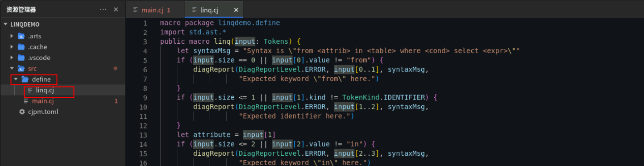Click the src folder icon
Viewport: 644px width, 166px height.
point(21,69)
